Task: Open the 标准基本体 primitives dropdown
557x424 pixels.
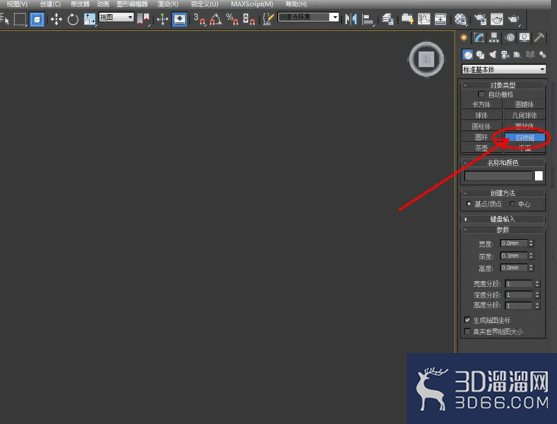Action: coord(504,69)
